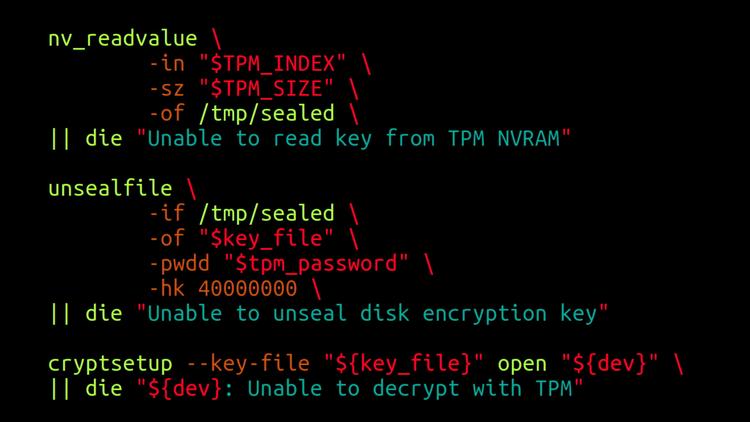Click the -sz option flag
This screenshot has height=422, width=750.
[167, 89]
